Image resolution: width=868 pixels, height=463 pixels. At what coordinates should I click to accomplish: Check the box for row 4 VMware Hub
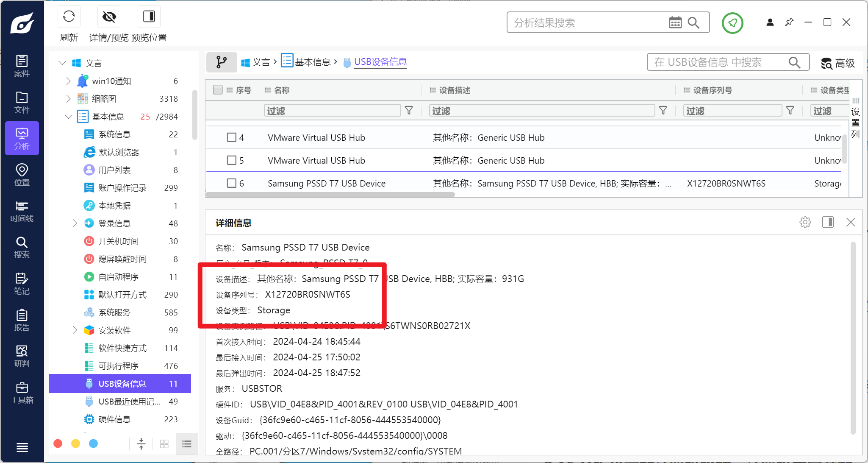click(231, 137)
